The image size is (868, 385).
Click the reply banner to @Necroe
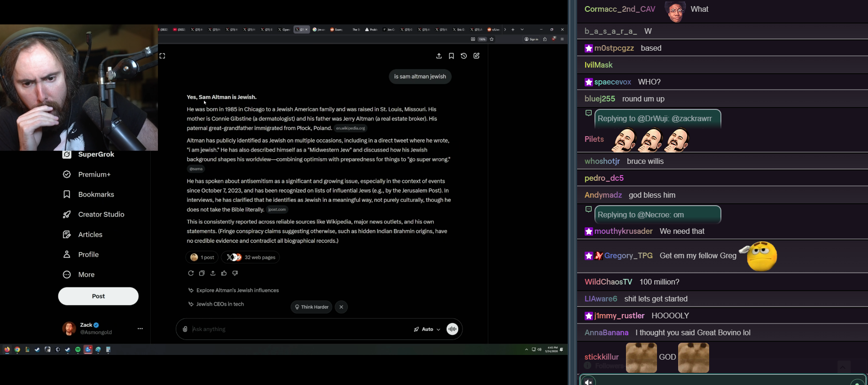click(x=657, y=215)
